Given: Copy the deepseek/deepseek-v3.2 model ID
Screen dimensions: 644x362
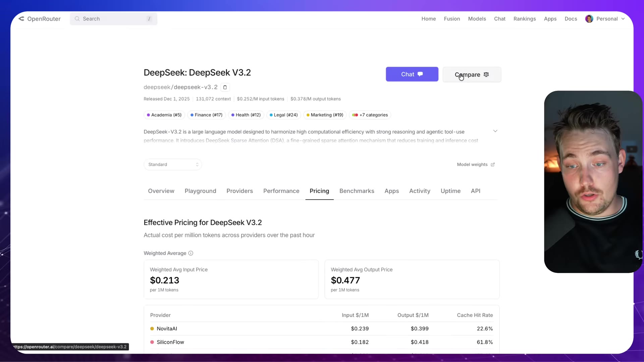Looking at the screenshot, I should pos(225,87).
